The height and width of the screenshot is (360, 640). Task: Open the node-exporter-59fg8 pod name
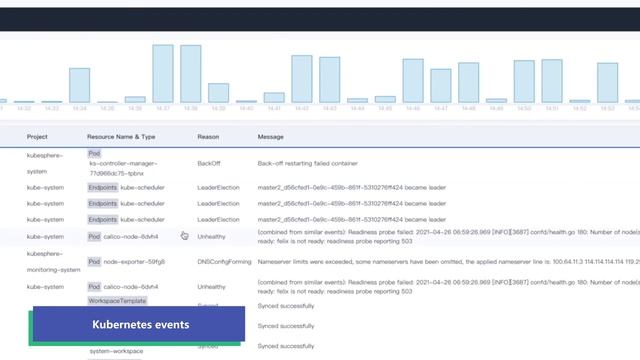[x=134, y=262]
